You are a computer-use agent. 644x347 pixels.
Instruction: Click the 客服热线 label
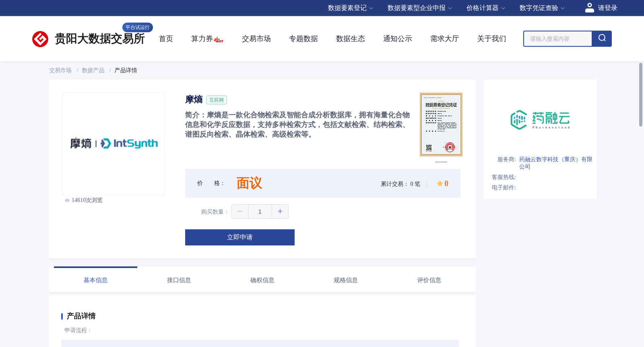504,177
